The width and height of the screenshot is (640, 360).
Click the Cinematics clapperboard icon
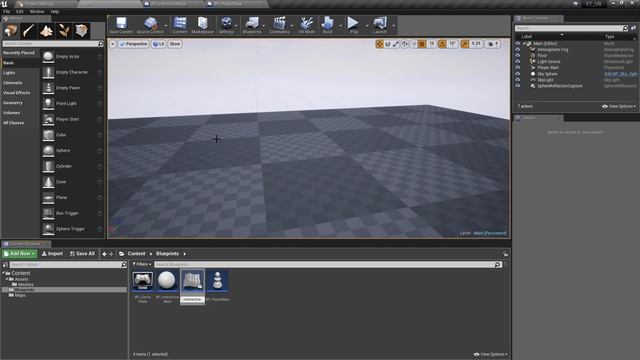point(279,23)
